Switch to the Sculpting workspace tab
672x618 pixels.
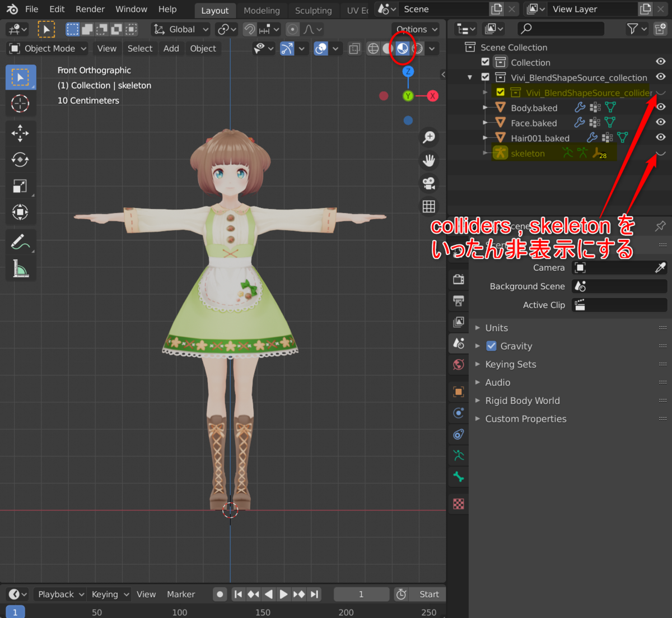click(313, 11)
